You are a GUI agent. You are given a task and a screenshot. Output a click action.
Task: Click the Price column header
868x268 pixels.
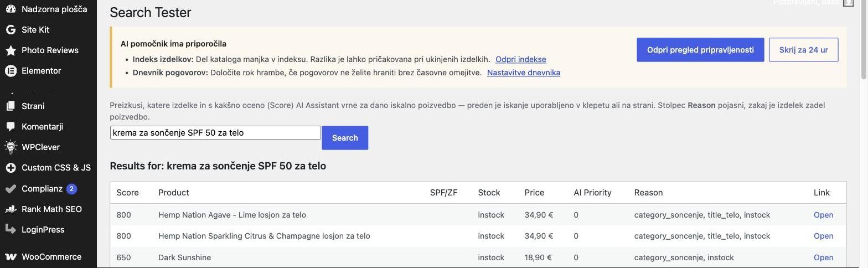click(x=534, y=193)
